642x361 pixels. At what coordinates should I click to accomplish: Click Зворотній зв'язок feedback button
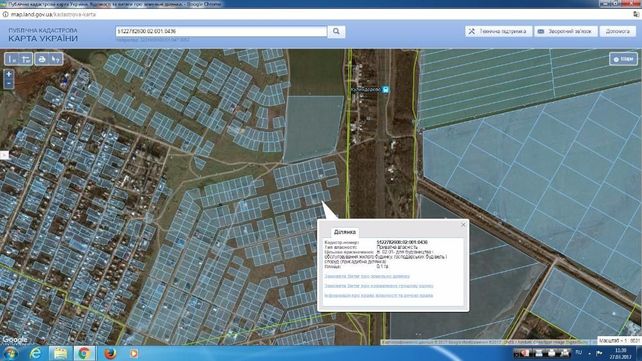click(565, 32)
